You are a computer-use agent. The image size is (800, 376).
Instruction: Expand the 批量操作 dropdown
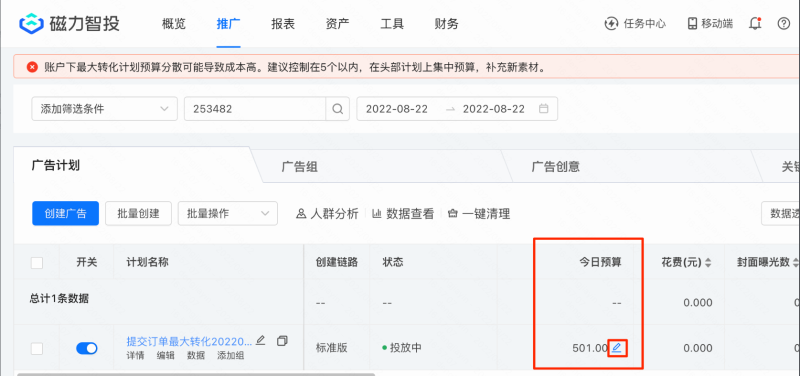coord(228,213)
